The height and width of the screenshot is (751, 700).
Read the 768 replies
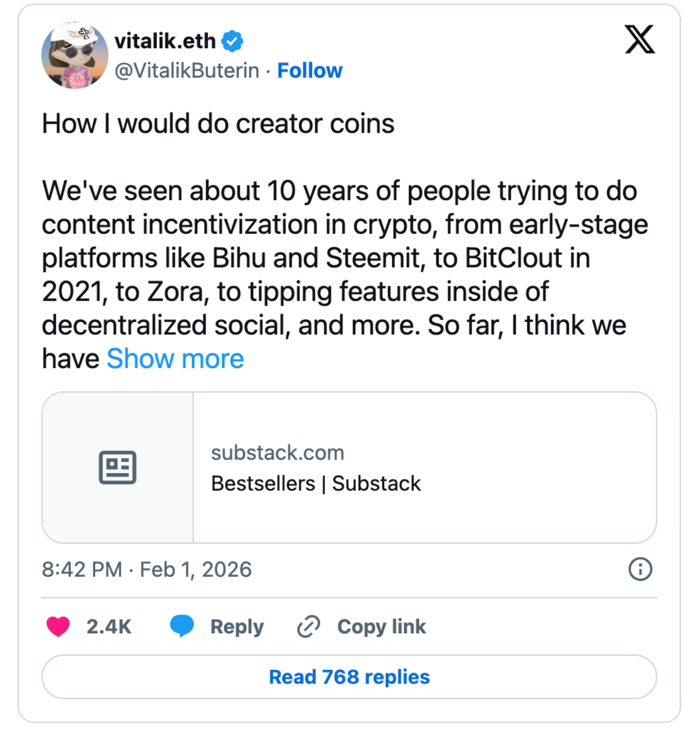tap(349, 676)
